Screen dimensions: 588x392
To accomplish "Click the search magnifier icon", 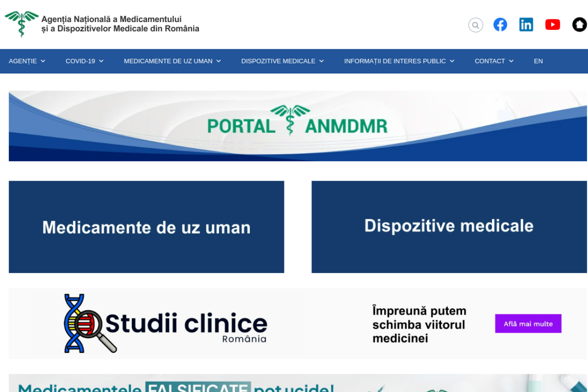I will (x=475, y=25).
